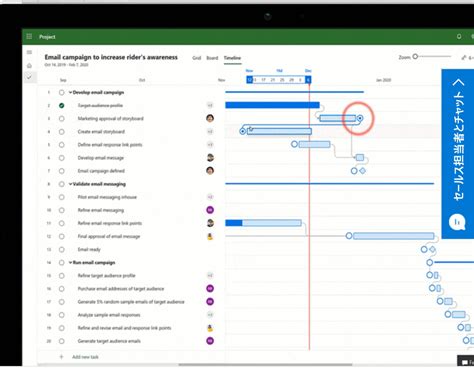Click assignee avatar for Final approval of email message
Image resolution: width=474 pixels, height=369 pixels.
[210, 236]
